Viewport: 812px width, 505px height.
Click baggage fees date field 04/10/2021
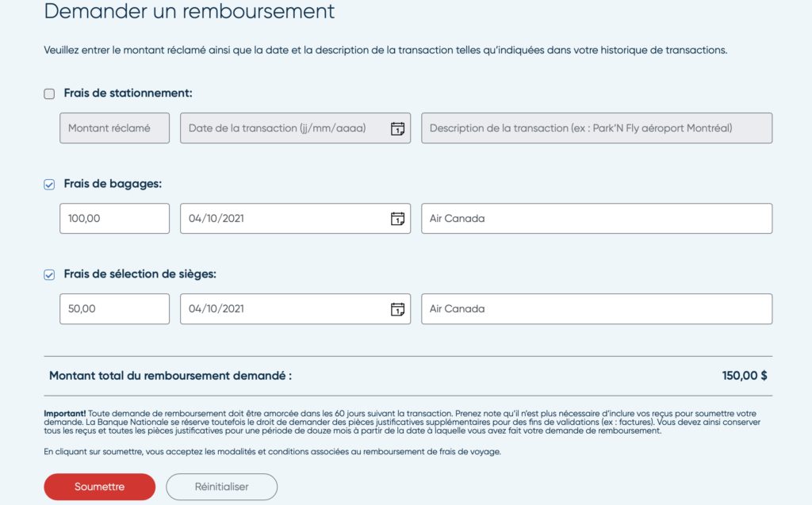285,219
